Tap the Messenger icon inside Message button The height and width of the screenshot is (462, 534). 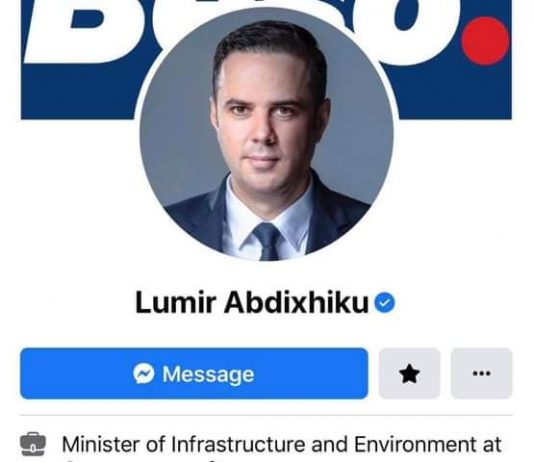(143, 373)
